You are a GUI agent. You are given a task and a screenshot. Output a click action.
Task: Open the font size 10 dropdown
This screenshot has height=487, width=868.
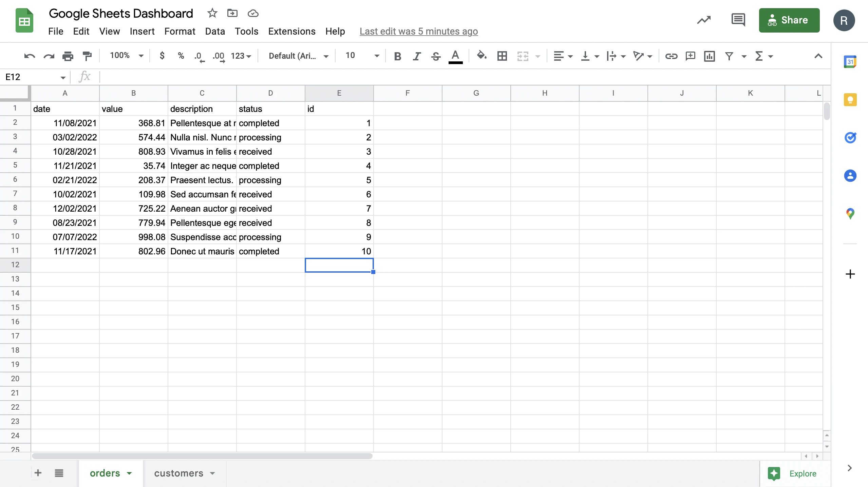coord(362,56)
